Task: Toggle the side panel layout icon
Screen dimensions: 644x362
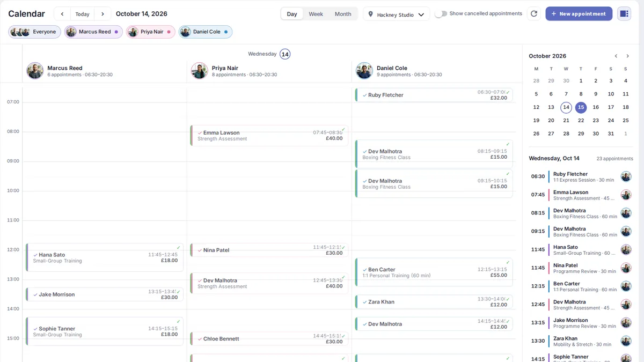Action: point(624,14)
